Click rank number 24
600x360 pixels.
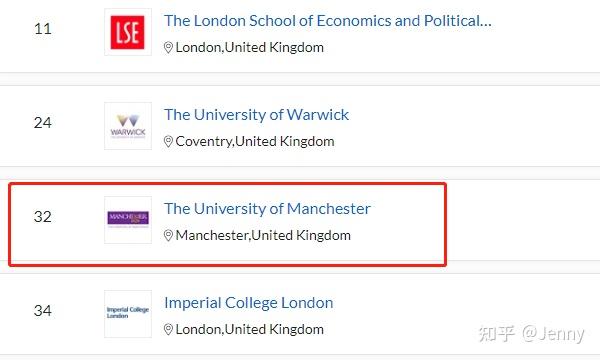42,123
